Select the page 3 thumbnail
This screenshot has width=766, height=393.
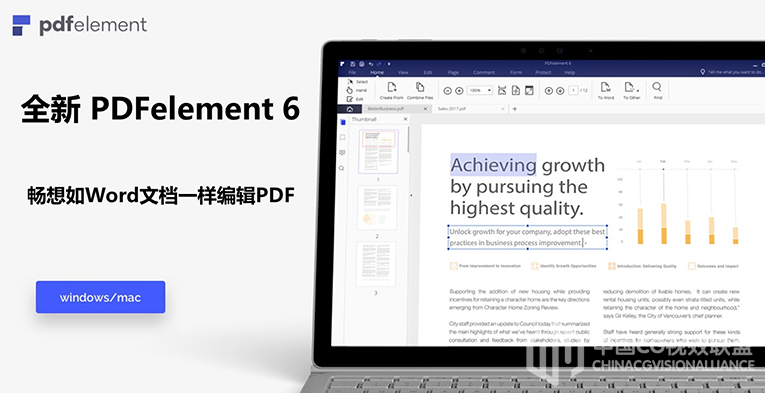376,264
